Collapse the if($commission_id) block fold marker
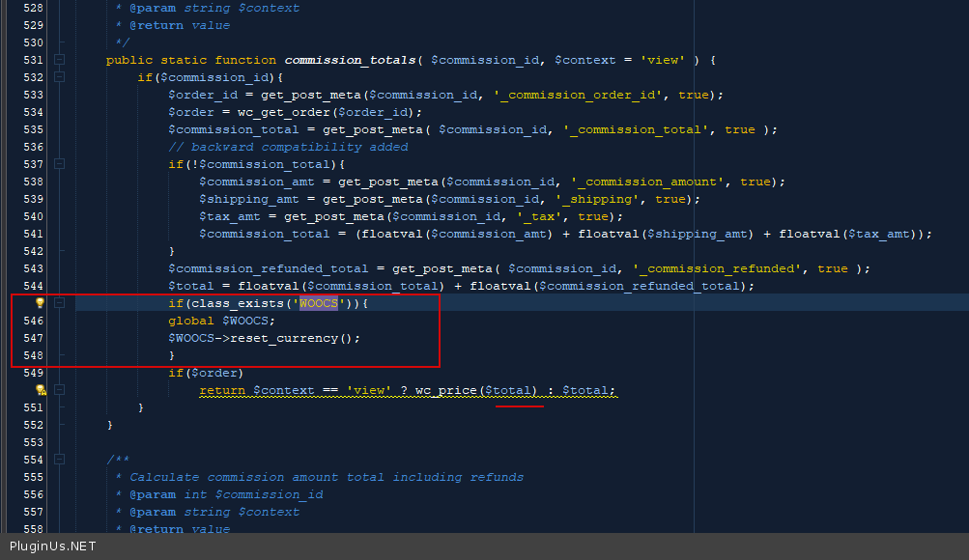Viewport: 969px width, 560px height. coord(60,77)
